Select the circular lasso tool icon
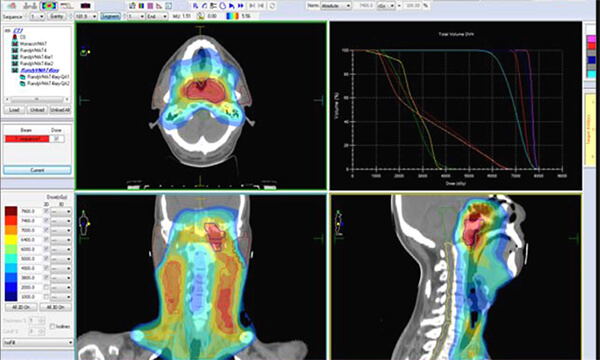The width and height of the screenshot is (600, 360). tap(223, 5)
